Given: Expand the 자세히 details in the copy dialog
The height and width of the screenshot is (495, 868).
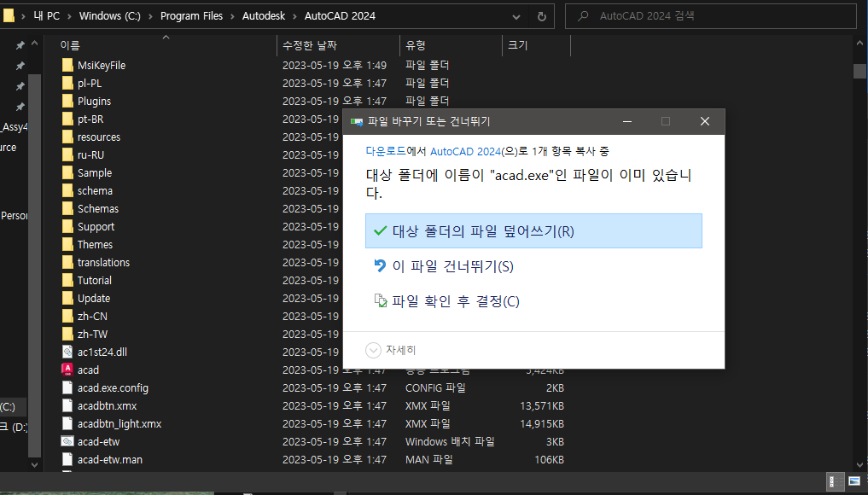Looking at the screenshot, I should [x=390, y=349].
